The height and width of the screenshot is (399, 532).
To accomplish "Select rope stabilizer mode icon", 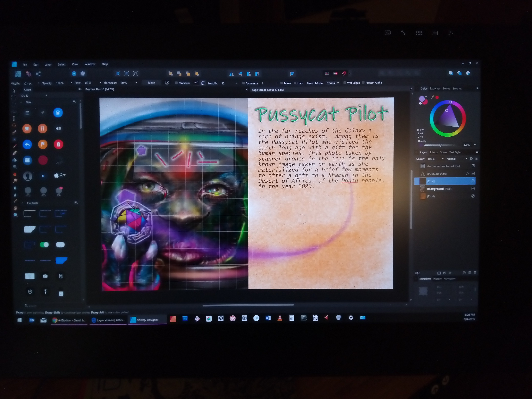I will (196, 83).
